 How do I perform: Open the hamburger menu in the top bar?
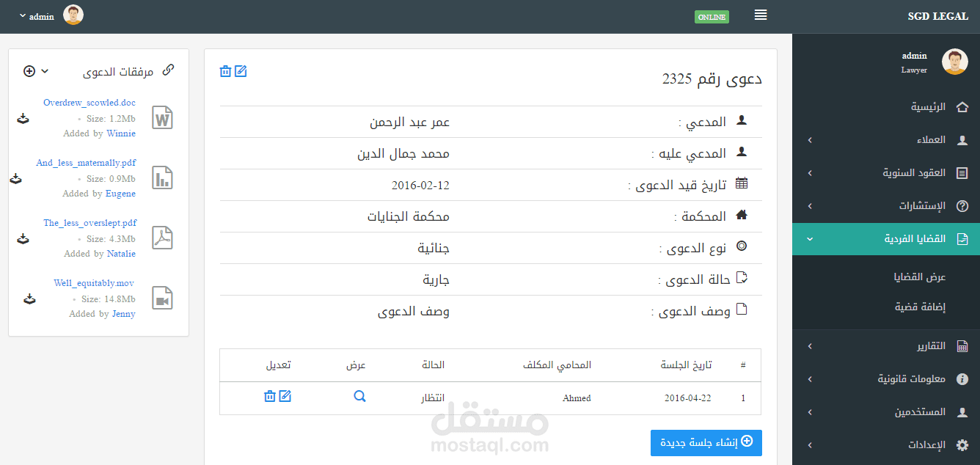tap(760, 15)
